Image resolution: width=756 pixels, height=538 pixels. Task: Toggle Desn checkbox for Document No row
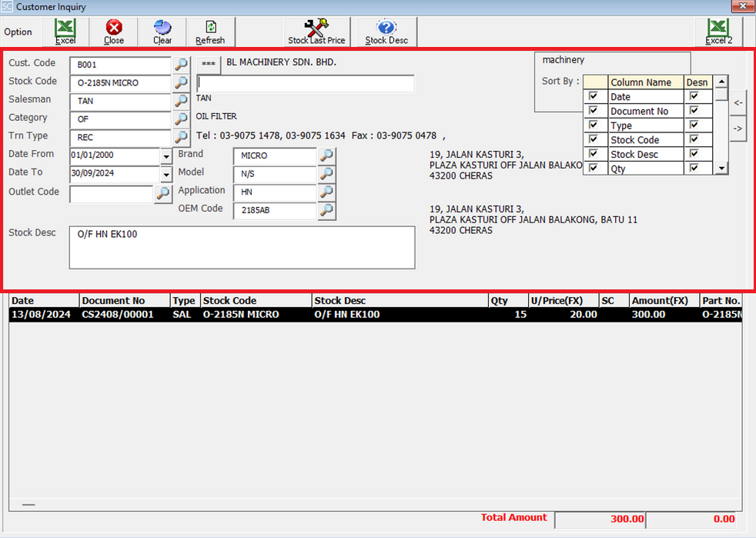(694, 110)
